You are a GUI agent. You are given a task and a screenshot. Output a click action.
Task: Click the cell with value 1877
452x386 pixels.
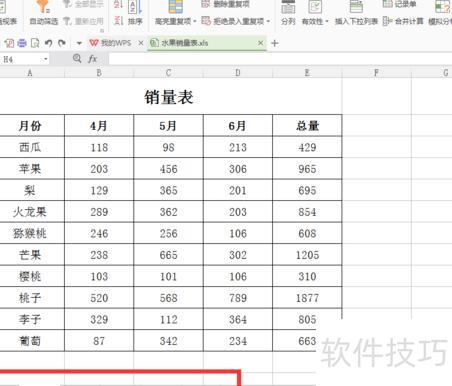click(307, 298)
